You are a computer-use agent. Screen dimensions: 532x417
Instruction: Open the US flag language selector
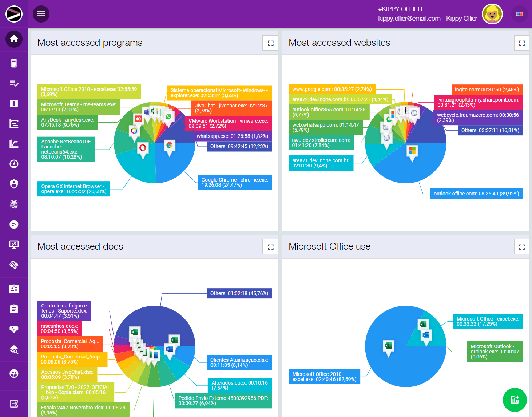pos(519,14)
